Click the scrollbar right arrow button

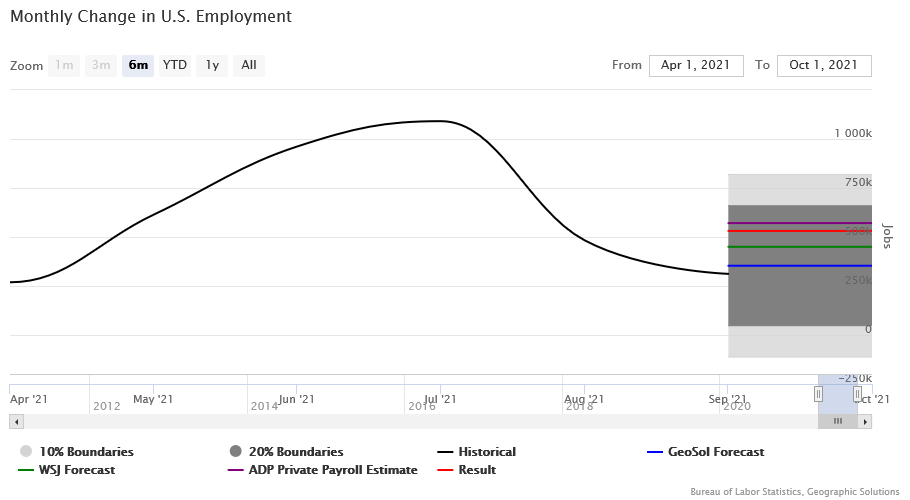(x=865, y=422)
